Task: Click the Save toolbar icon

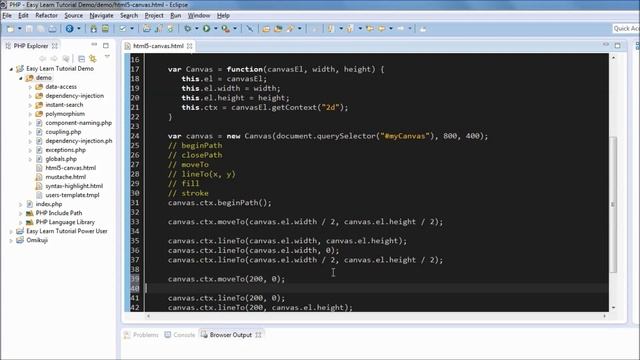Action: [29, 29]
